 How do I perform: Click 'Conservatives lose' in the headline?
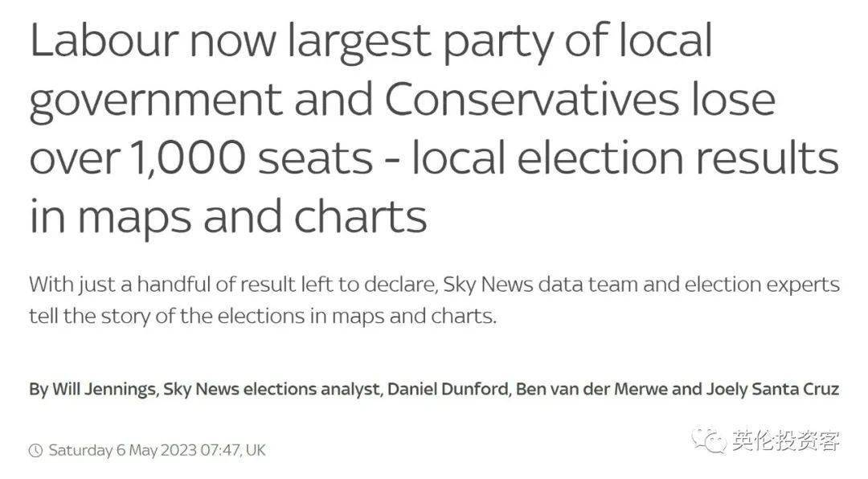click(x=579, y=99)
